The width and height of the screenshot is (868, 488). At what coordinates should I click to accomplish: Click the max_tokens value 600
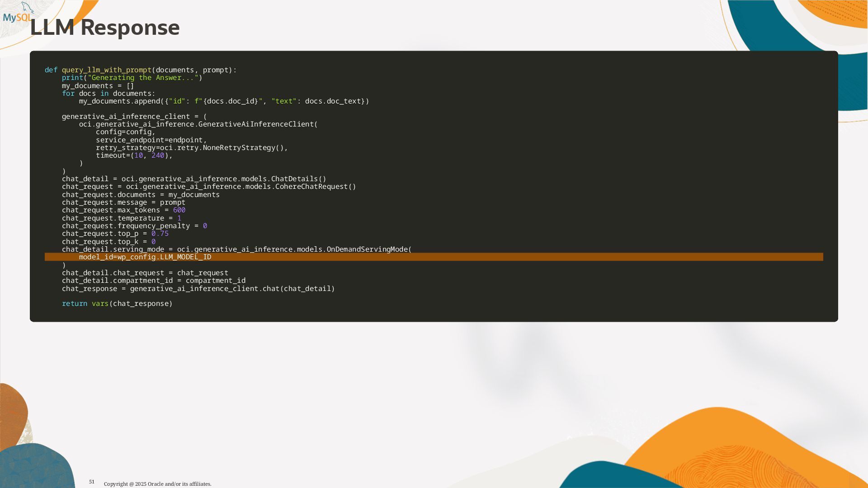[x=179, y=210]
